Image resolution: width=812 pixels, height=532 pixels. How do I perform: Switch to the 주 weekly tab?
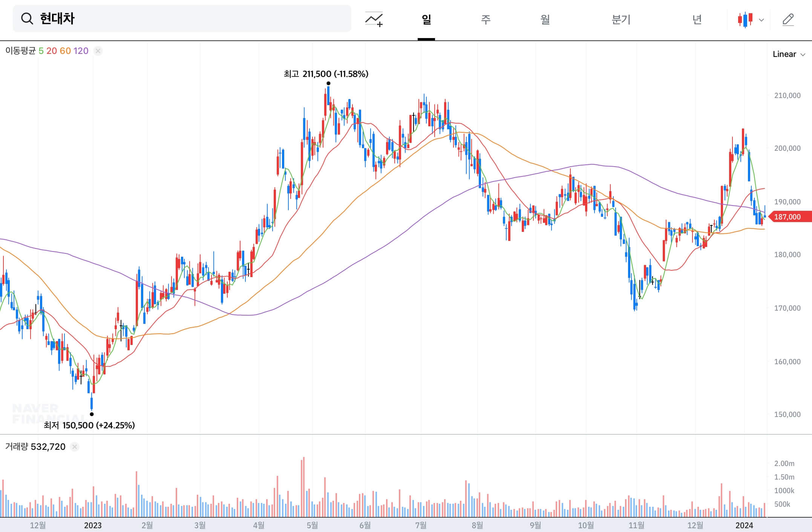point(486,19)
